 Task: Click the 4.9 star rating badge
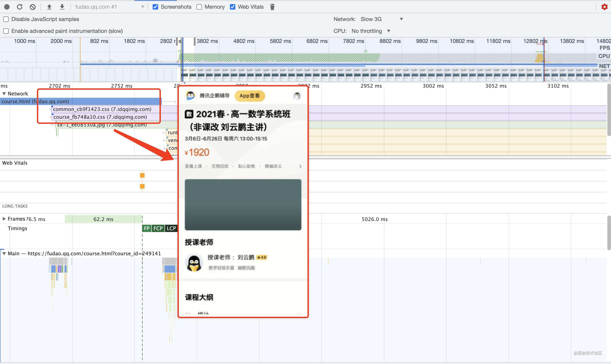(262, 257)
